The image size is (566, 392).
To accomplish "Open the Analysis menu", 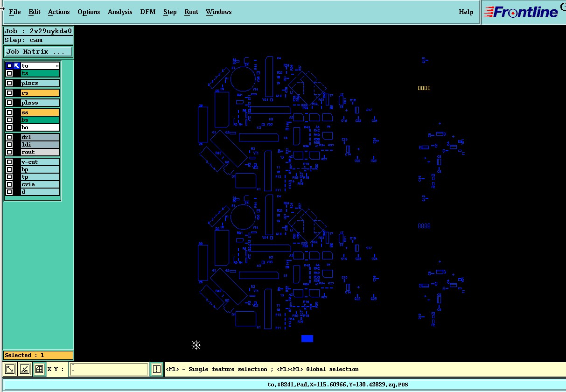I will tap(120, 12).
